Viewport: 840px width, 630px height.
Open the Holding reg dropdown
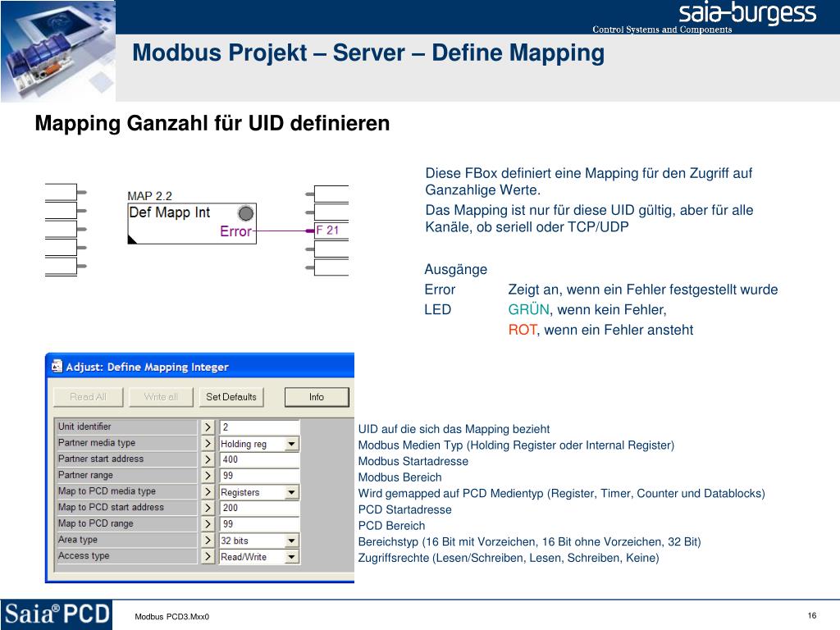[291, 444]
